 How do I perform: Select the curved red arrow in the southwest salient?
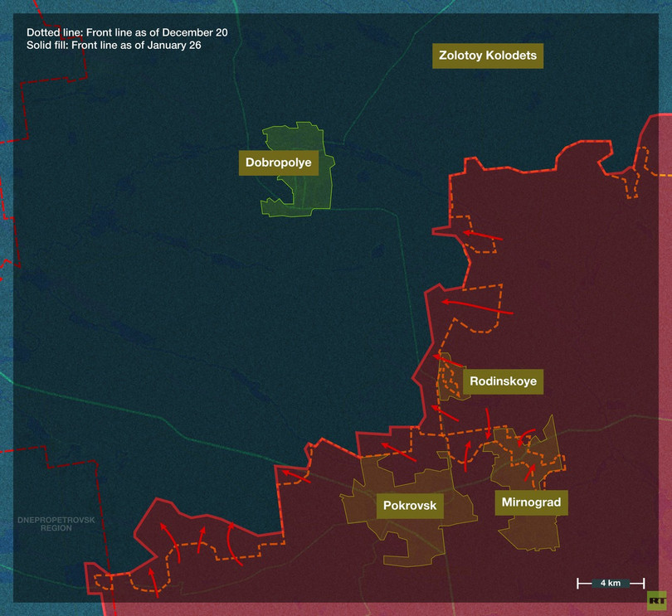pyautogui.click(x=233, y=548)
